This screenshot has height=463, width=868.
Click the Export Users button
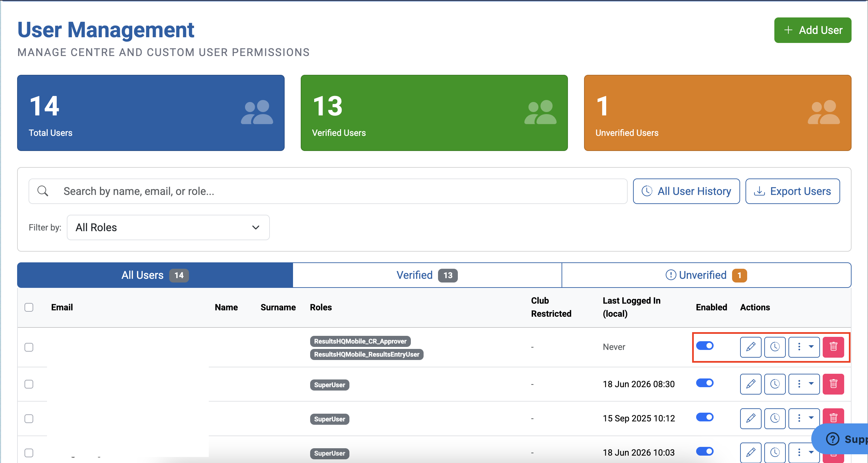[x=792, y=191]
